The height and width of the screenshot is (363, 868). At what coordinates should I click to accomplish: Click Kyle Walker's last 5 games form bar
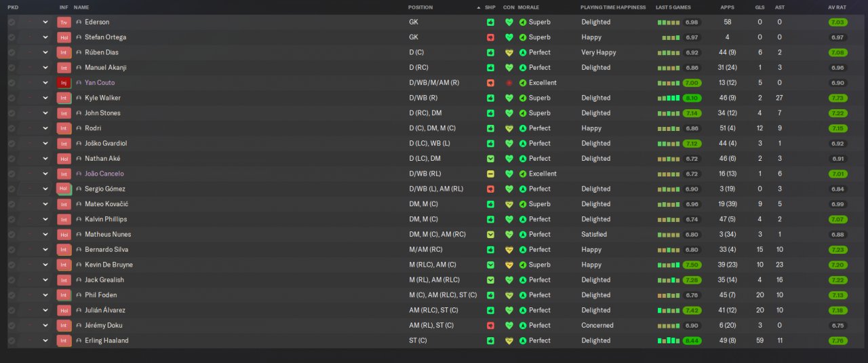[668, 98]
